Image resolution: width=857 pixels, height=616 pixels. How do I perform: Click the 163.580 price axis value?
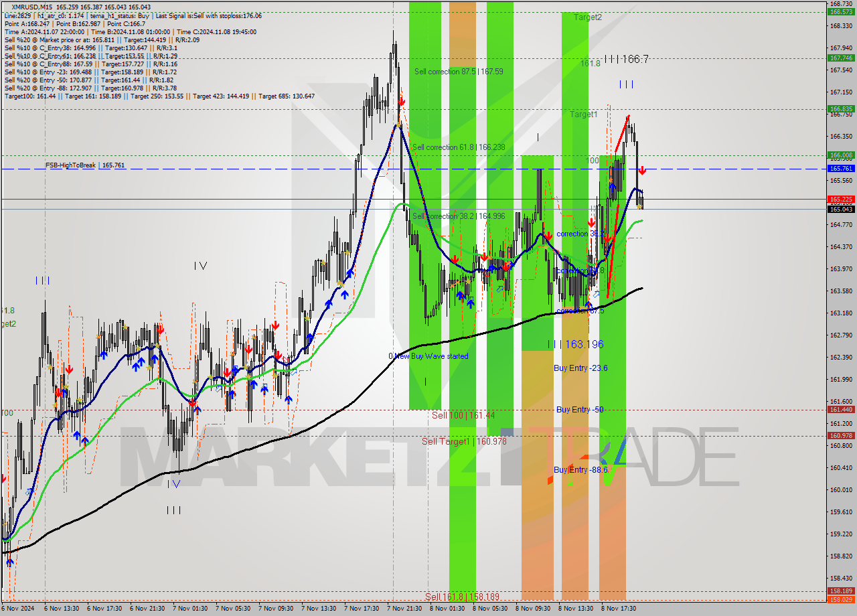pyautogui.click(x=841, y=291)
